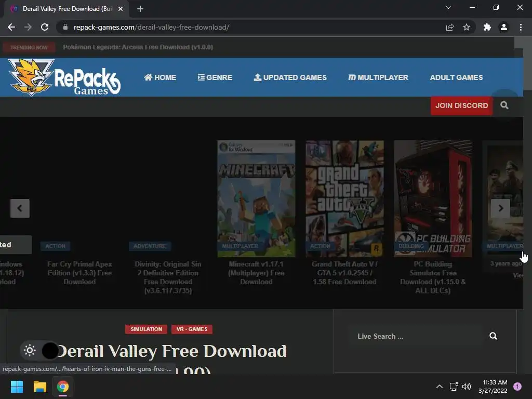Screen dimensions: 532x399
Task: Share this page icon
Action: (450, 27)
